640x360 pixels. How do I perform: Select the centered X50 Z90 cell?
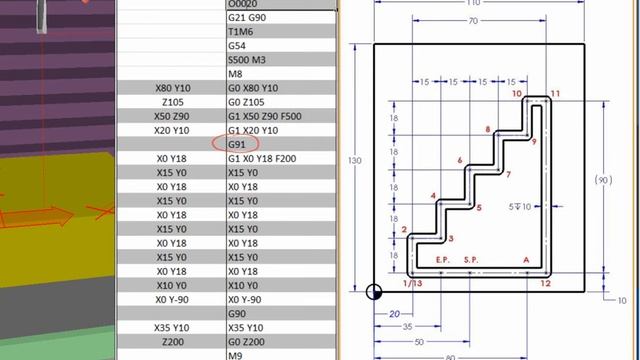(172, 116)
